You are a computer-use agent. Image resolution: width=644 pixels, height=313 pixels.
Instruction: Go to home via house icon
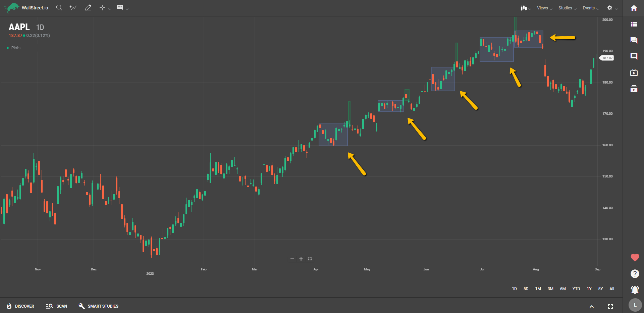coord(634,8)
